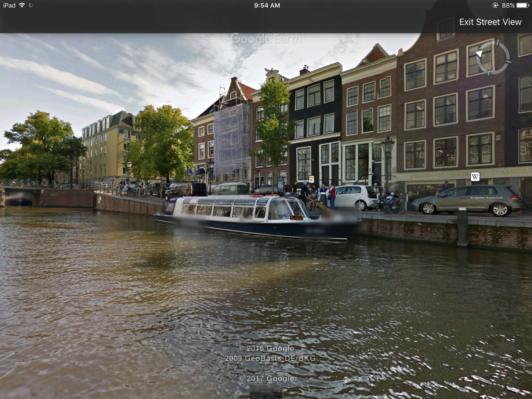Tap the rotation lock status icon

[495, 5]
